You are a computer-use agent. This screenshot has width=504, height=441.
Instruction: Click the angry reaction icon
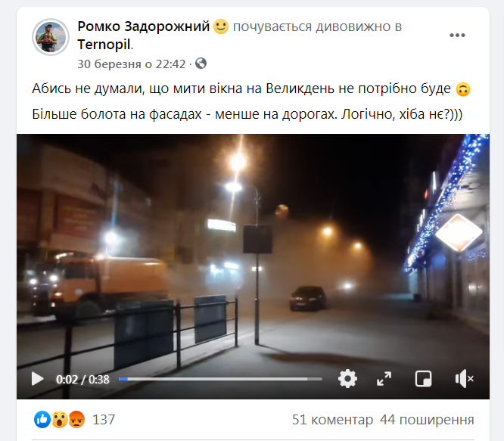[76, 420]
